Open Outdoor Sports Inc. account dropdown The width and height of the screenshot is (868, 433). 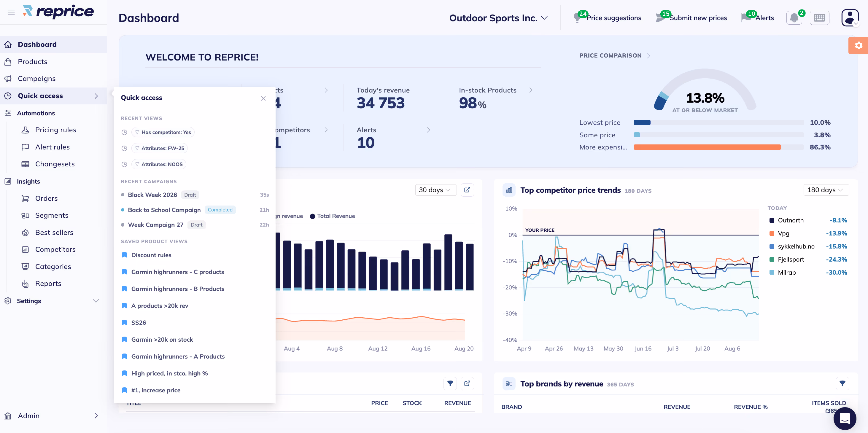pyautogui.click(x=498, y=18)
